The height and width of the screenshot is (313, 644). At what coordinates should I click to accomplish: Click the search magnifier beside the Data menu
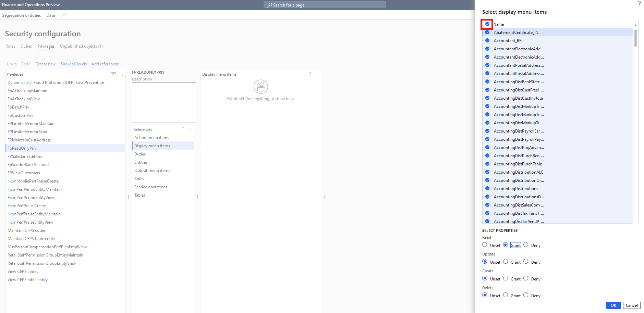(x=63, y=15)
